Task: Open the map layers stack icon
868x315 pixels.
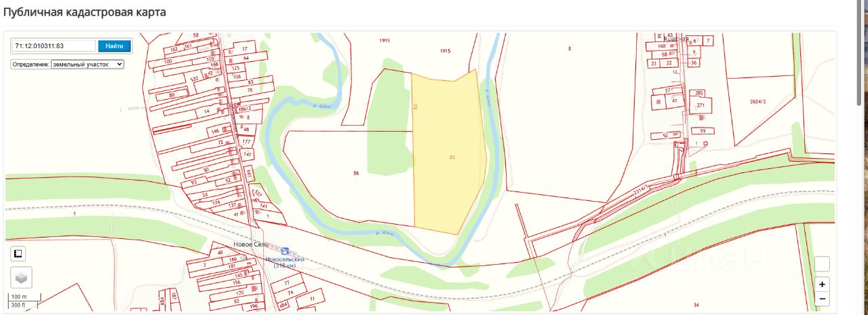Action: point(21,278)
